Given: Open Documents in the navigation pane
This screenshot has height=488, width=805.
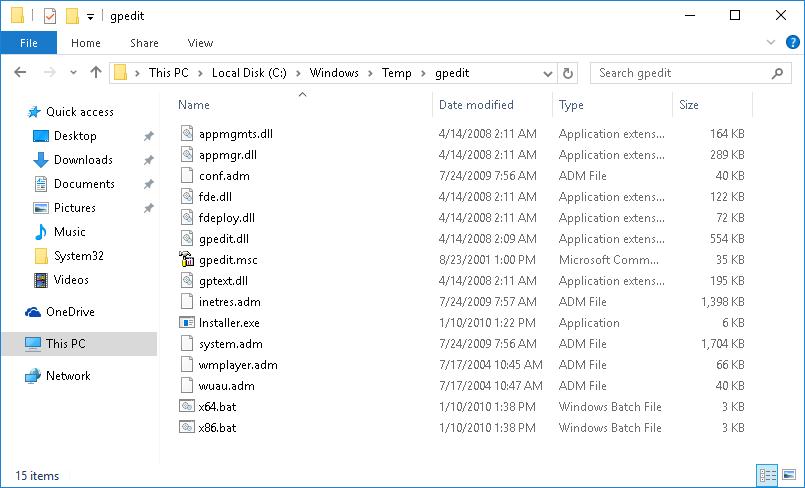Looking at the screenshot, I should [x=84, y=184].
